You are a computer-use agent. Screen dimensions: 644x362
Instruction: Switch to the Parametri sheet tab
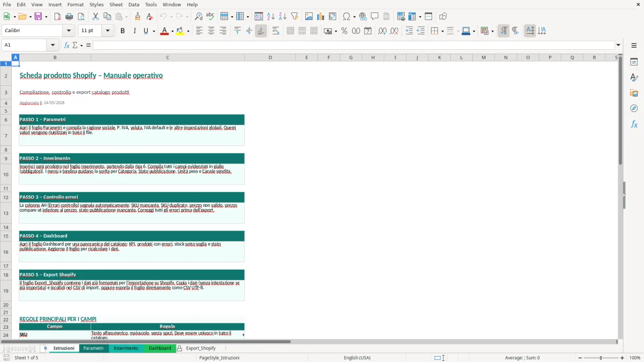coord(93,348)
